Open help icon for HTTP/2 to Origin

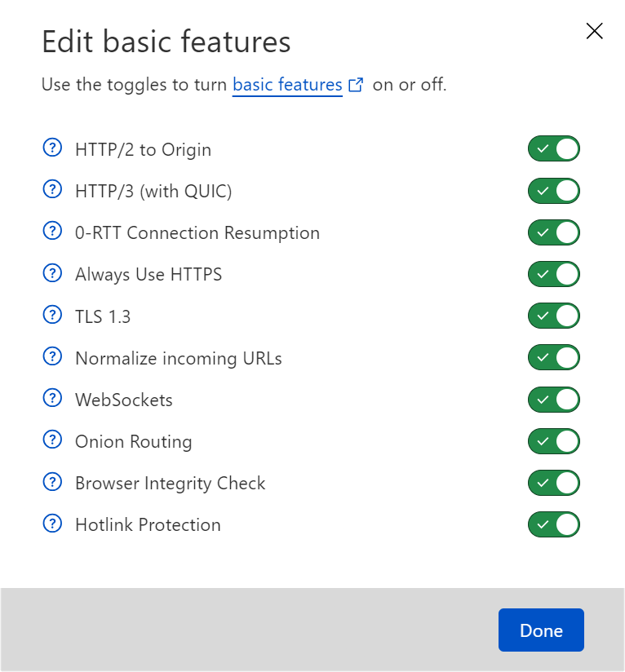pyautogui.click(x=52, y=148)
